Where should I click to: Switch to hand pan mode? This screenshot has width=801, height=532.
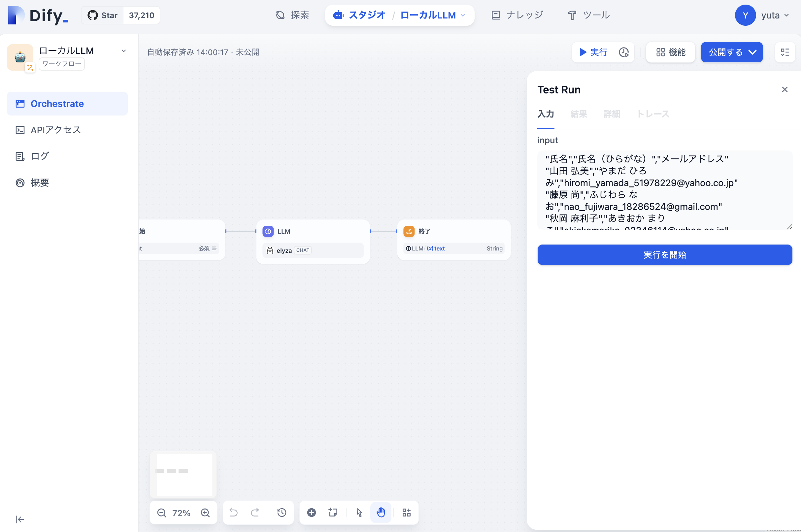[381, 512]
